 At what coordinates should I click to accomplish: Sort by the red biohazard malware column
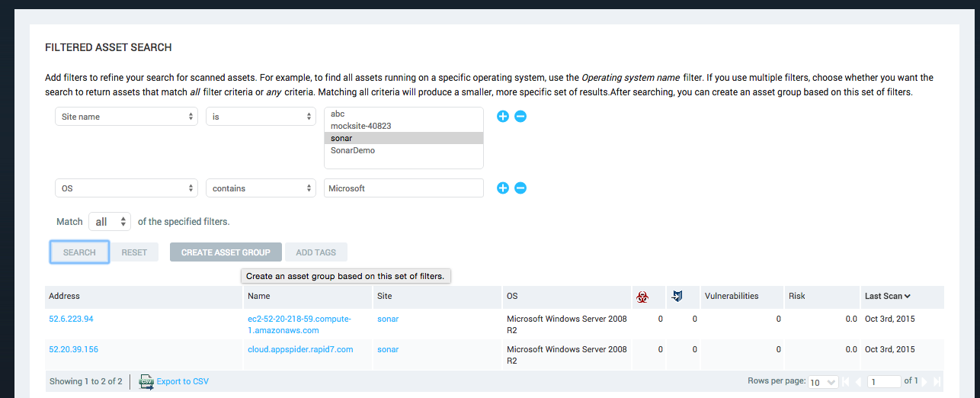[x=642, y=296]
